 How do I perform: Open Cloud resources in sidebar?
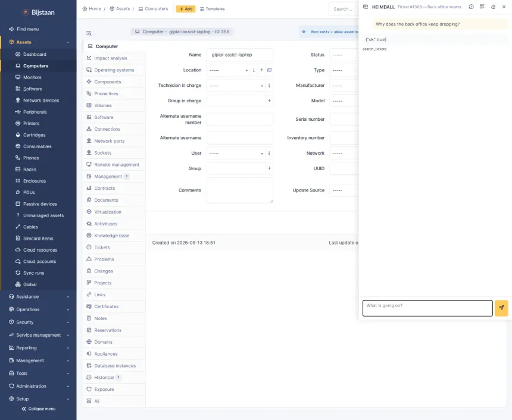(x=39, y=250)
